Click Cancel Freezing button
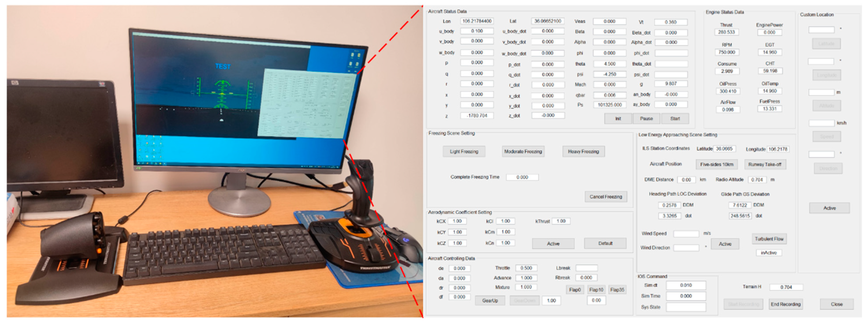Image resolution: width=868 pixels, height=326 pixels. pyautogui.click(x=605, y=197)
